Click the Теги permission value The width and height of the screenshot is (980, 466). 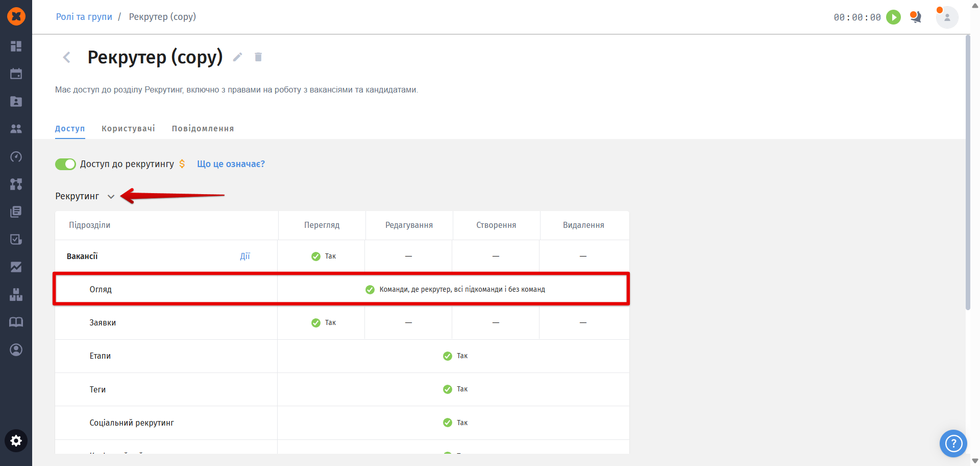455,389
